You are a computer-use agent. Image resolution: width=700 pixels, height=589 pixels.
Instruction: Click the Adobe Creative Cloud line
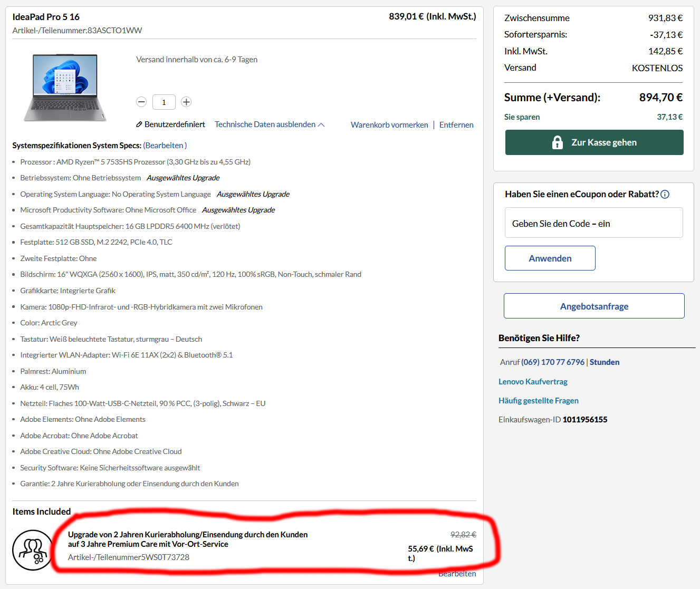tap(101, 451)
